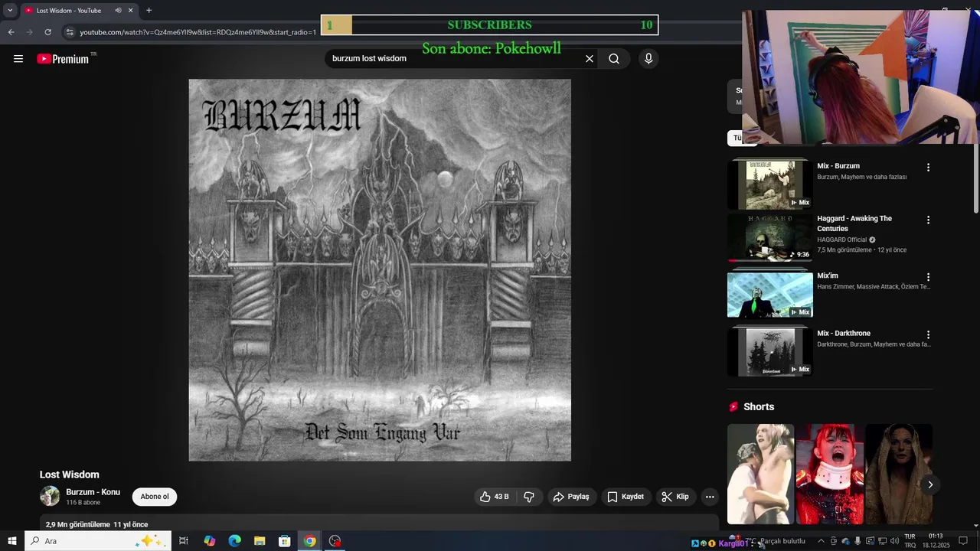The image size is (980, 551).
Task: Go back in Chrome
Action: pos(11,32)
